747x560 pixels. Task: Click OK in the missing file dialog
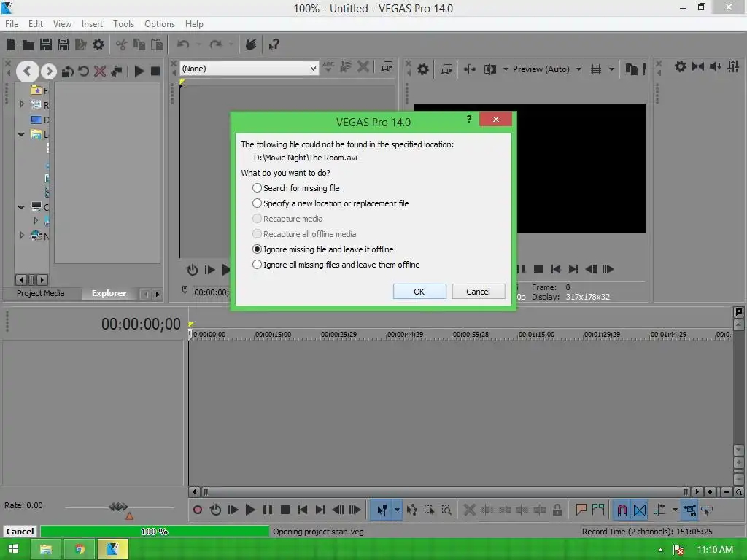pyautogui.click(x=419, y=292)
